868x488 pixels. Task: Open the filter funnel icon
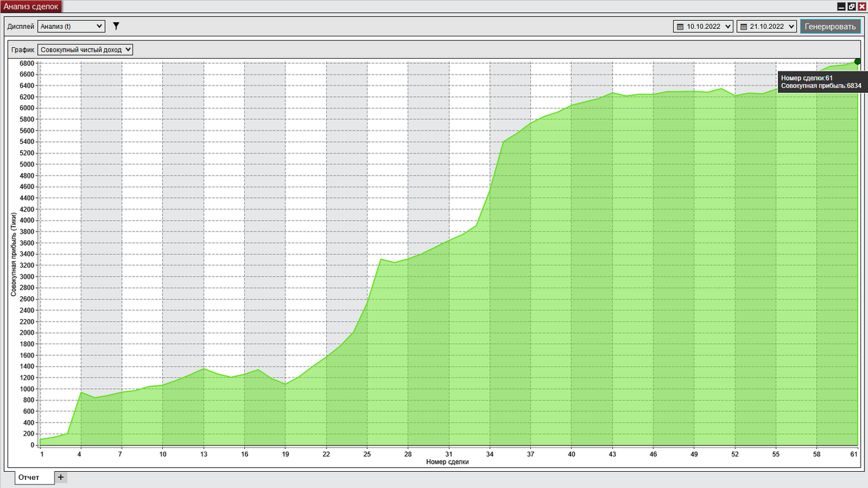click(x=116, y=26)
